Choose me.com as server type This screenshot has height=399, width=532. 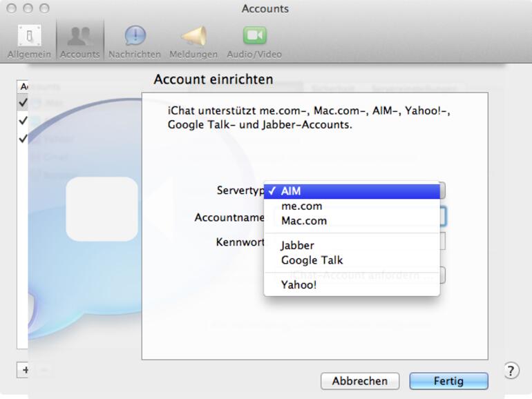pos(352,206)
